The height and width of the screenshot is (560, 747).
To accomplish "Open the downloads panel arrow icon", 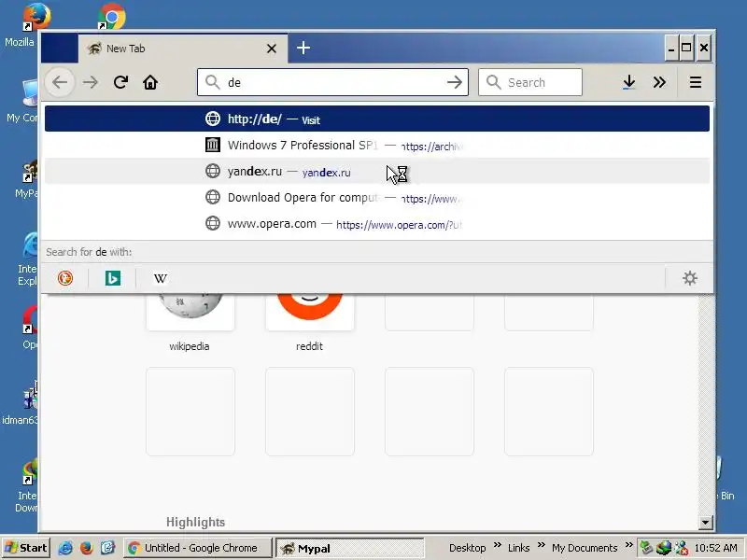I will 628,82.
